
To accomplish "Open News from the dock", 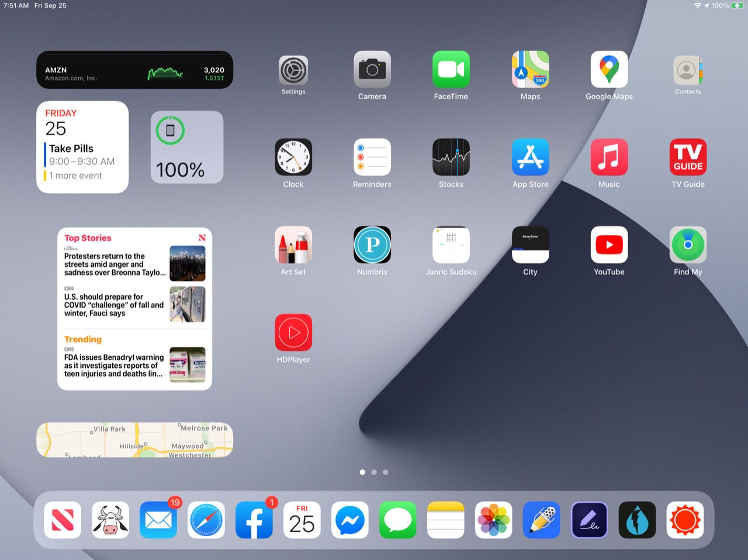I will pos(63,520).
